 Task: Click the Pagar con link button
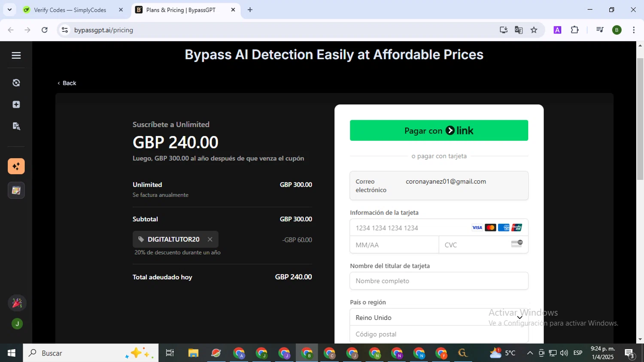click(439, 131)
